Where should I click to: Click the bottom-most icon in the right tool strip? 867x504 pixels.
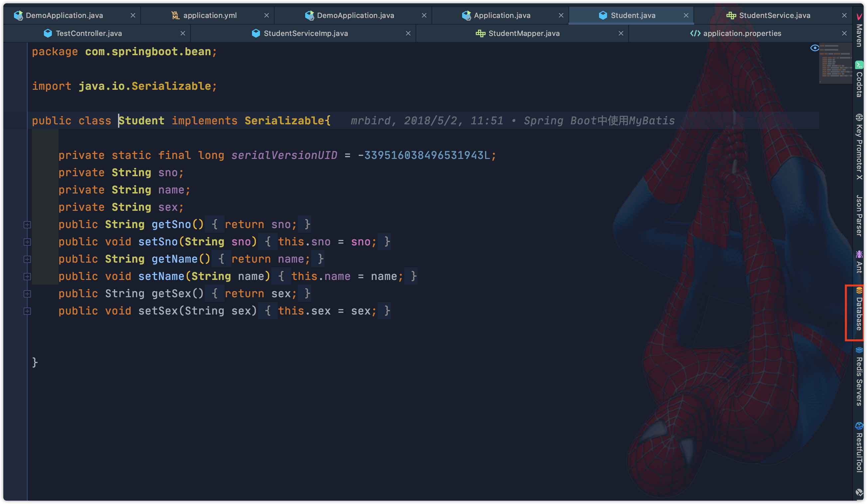(x=859, y=492)
